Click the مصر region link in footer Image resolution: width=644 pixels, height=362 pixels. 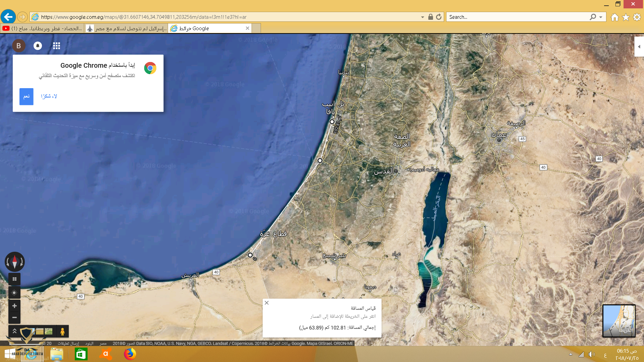[103, 344]
